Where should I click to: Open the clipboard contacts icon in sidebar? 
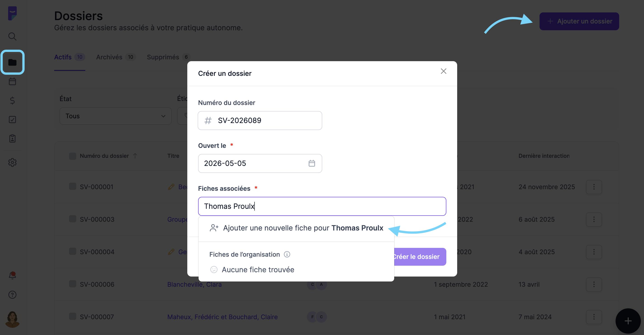coord(12,139)
